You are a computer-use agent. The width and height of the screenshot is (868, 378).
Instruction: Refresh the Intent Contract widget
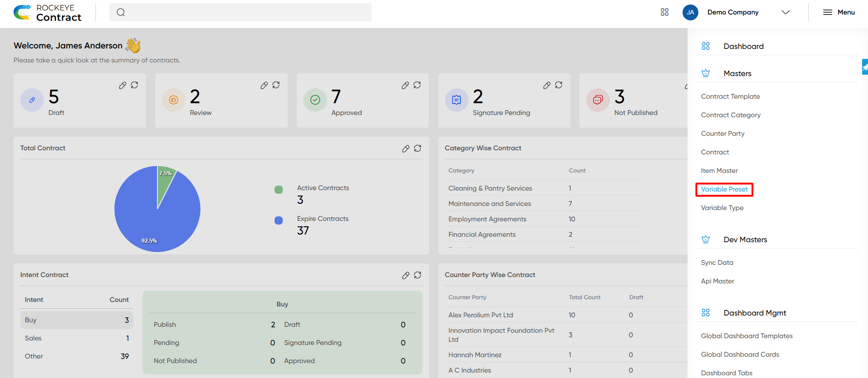pos(417,275)
